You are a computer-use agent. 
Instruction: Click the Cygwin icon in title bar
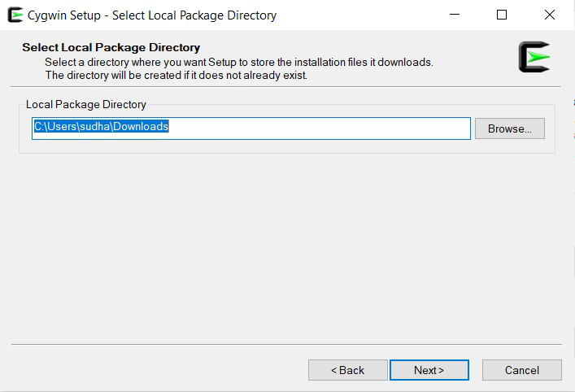coord(15,15)
